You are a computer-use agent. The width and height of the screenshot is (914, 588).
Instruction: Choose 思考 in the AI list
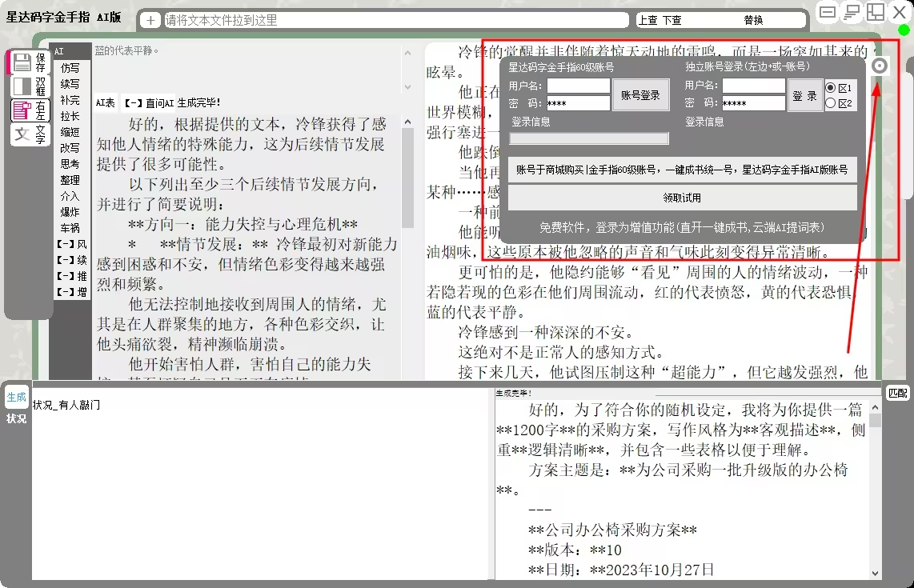[x=70, y=164]
